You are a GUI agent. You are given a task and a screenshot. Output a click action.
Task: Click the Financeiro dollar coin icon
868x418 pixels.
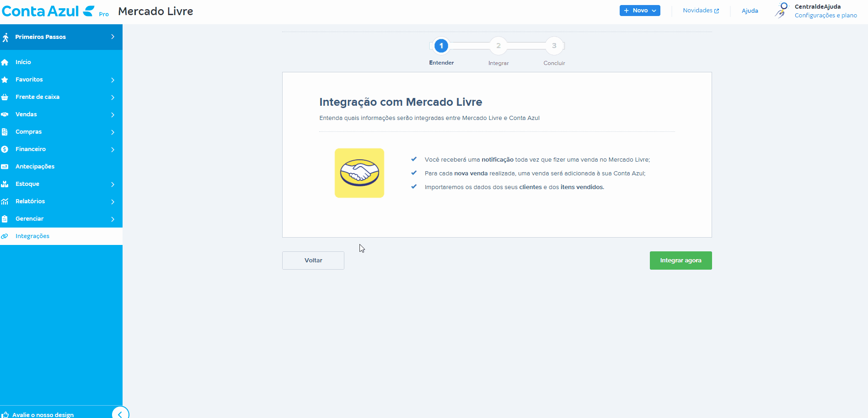(x=5, y=149)
